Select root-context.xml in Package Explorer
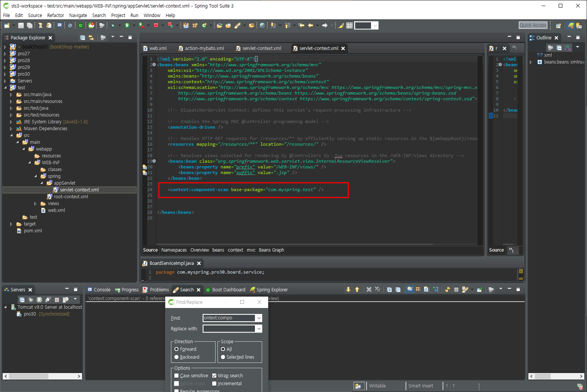 71,197
